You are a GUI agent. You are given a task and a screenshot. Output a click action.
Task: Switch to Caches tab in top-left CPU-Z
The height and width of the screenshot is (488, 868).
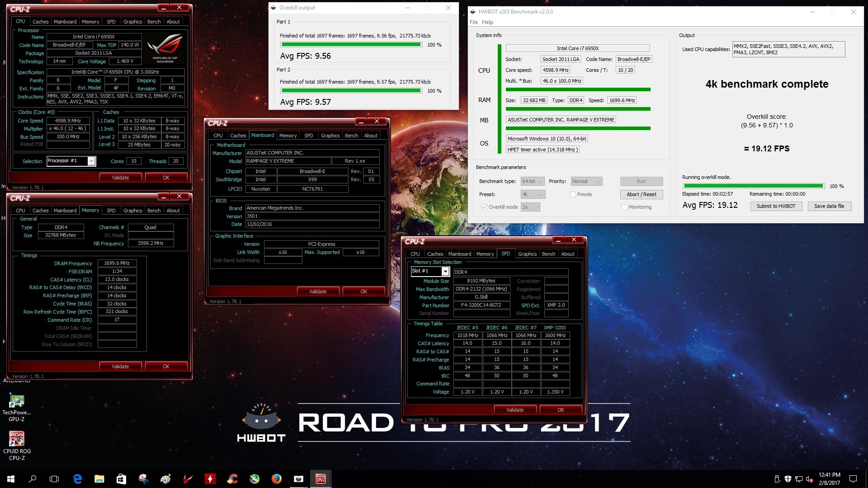coord(40,22)
